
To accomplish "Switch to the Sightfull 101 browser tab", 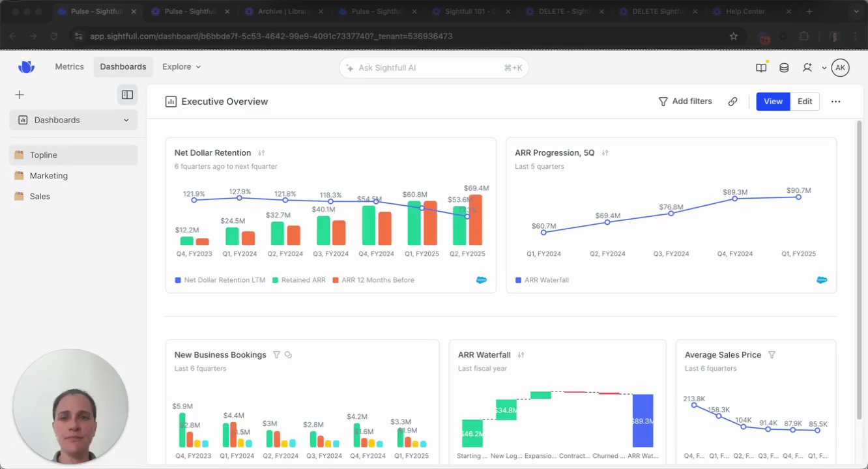I will (470, 11).
